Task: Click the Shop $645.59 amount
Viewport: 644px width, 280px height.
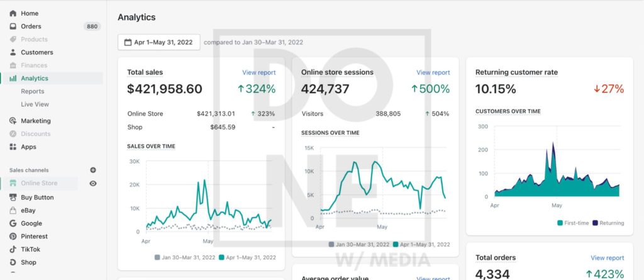Action: click(x=223, y=127)
